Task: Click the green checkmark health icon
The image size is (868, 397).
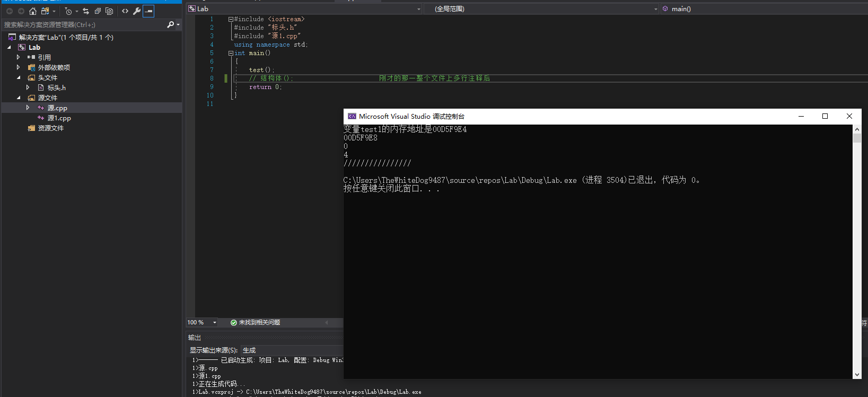Action: pyautogui.click(x=233, y=322)
